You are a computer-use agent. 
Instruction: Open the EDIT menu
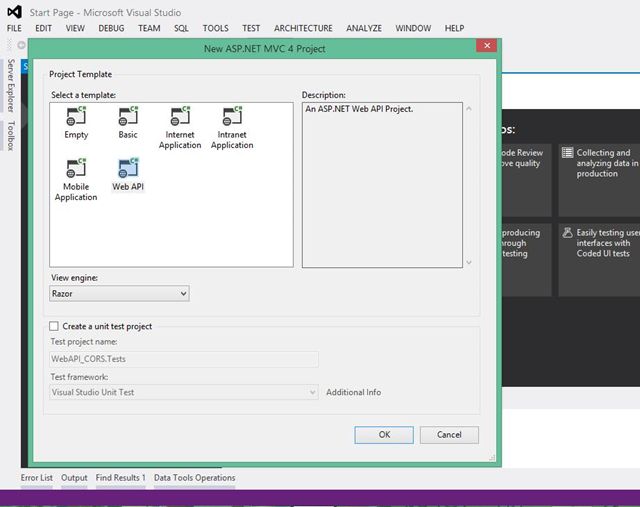[x=43, y=28]
